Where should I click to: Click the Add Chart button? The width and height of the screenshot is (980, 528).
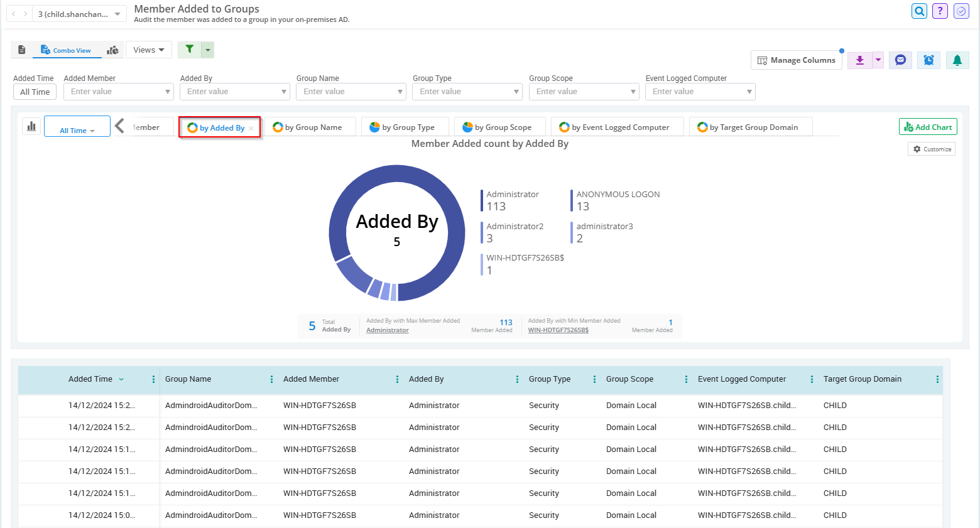pyautogui.click(x=928, y=127)
